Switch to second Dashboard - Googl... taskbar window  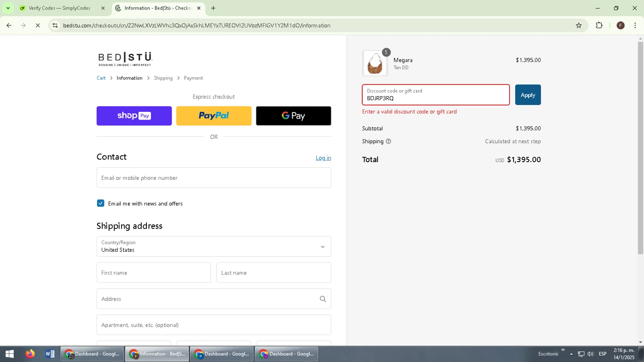[x=222, y=354]
